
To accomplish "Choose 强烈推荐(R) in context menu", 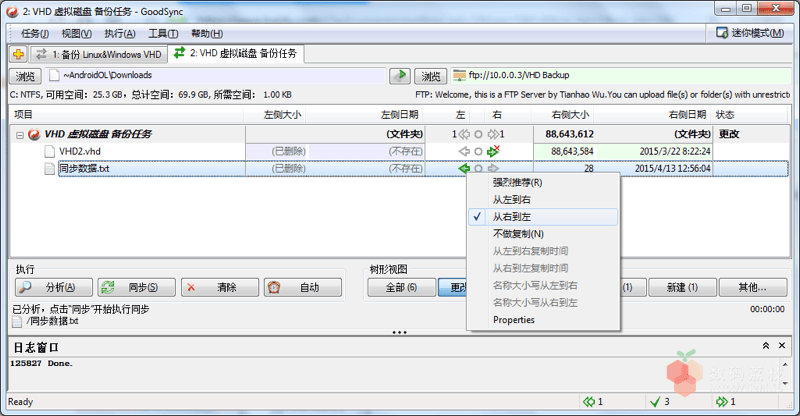I will [x=543, y=182].
